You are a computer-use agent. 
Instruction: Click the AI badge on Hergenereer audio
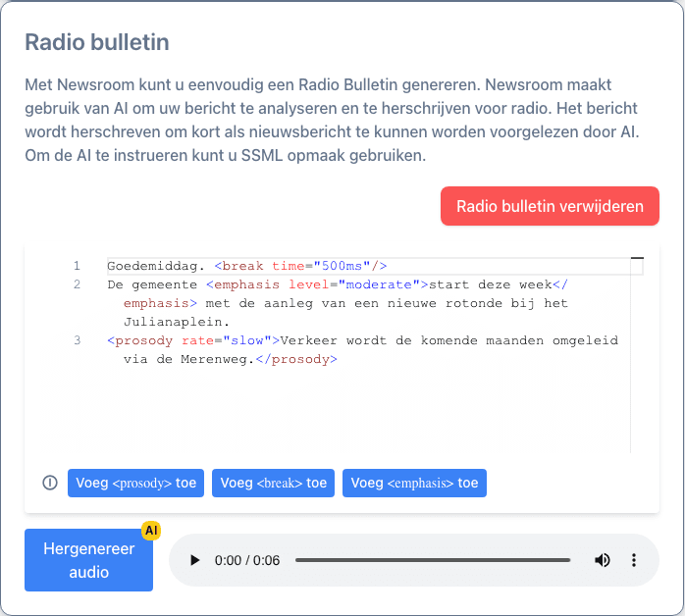[x=151, y=531]
